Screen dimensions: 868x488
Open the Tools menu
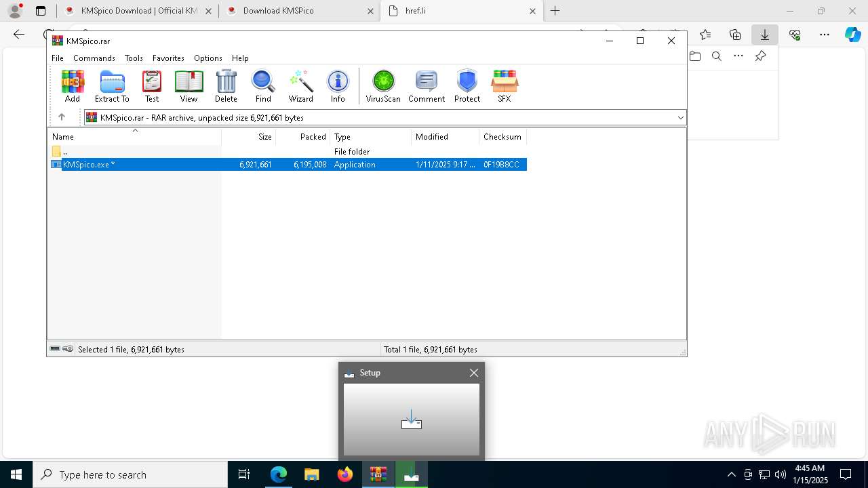(134, 58)
